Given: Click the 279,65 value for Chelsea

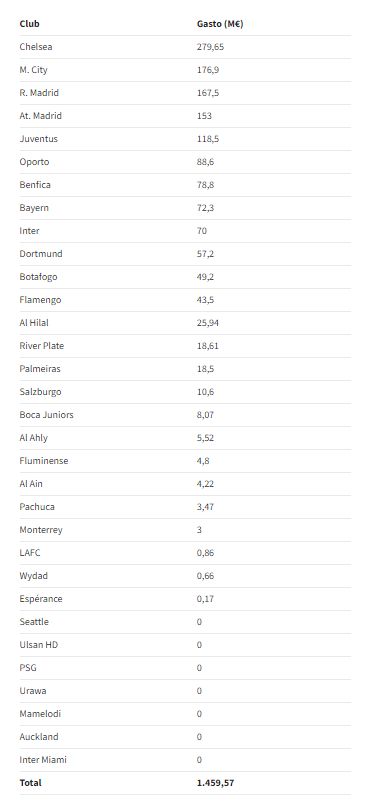Looking at the screenshot, I should (210, 47).
